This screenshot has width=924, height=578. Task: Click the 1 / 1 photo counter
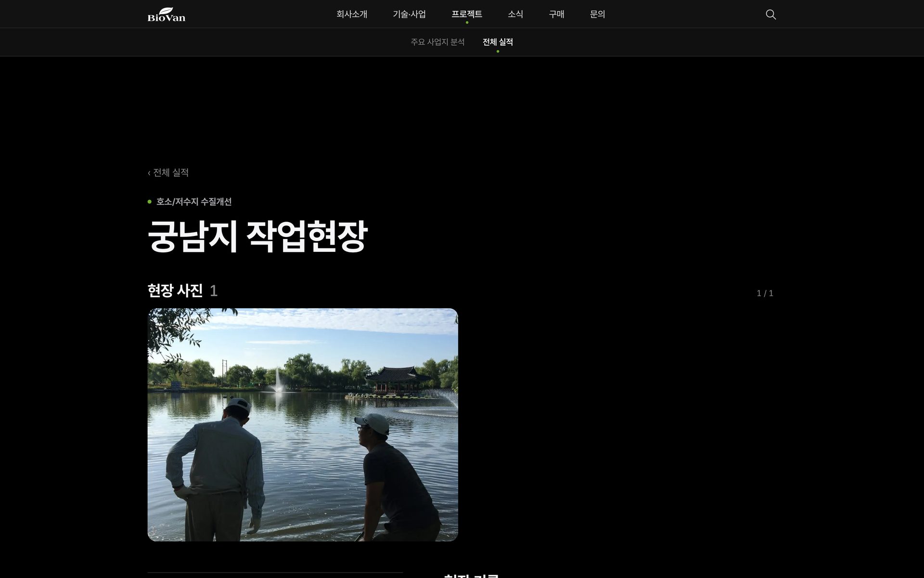[x=765, y=293]
